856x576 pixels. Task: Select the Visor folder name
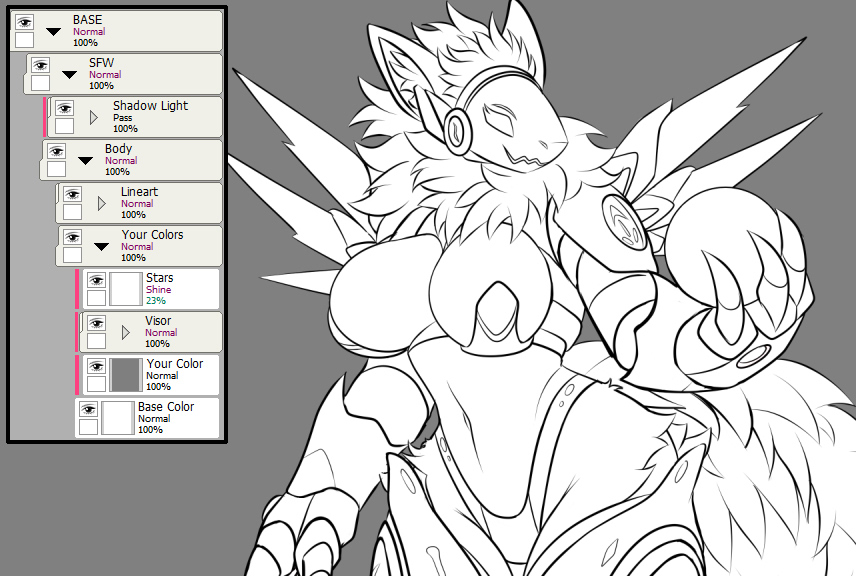click(158, 320)
